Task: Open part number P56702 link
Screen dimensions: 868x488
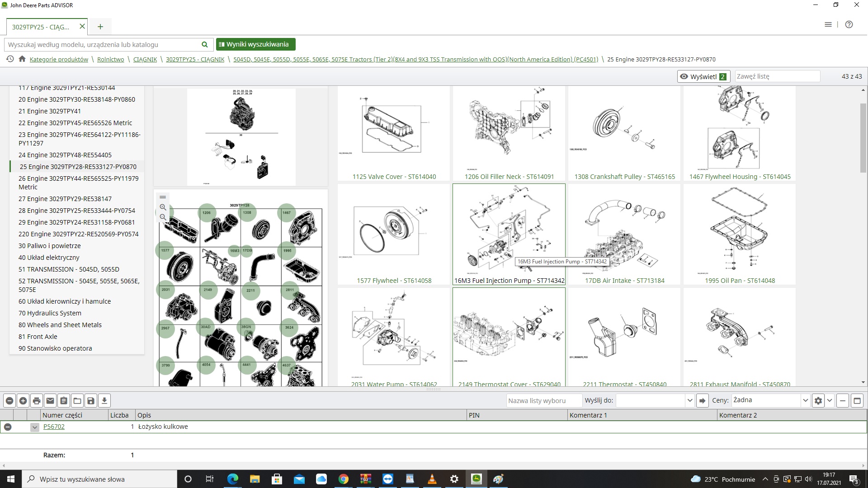Action: coord(54,427)
